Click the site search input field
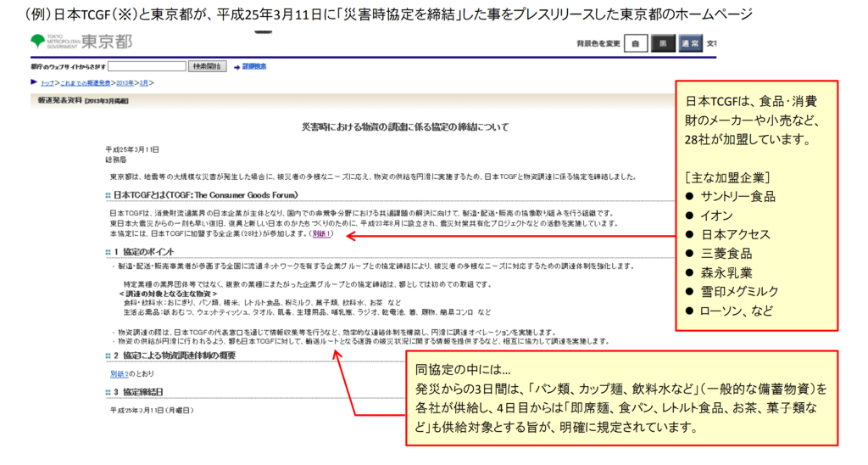The image size is (868, 465). coord(147,66)
